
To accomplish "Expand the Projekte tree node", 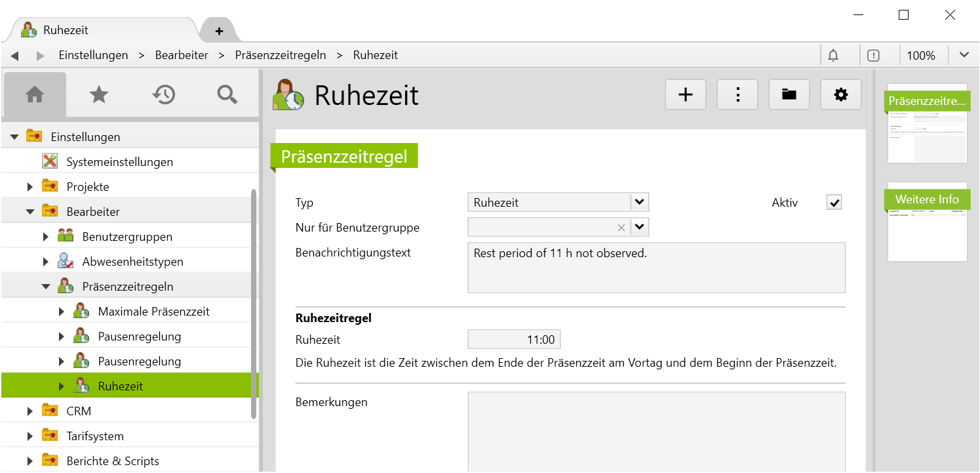I will pyautogui.click(x=30, y=187).
